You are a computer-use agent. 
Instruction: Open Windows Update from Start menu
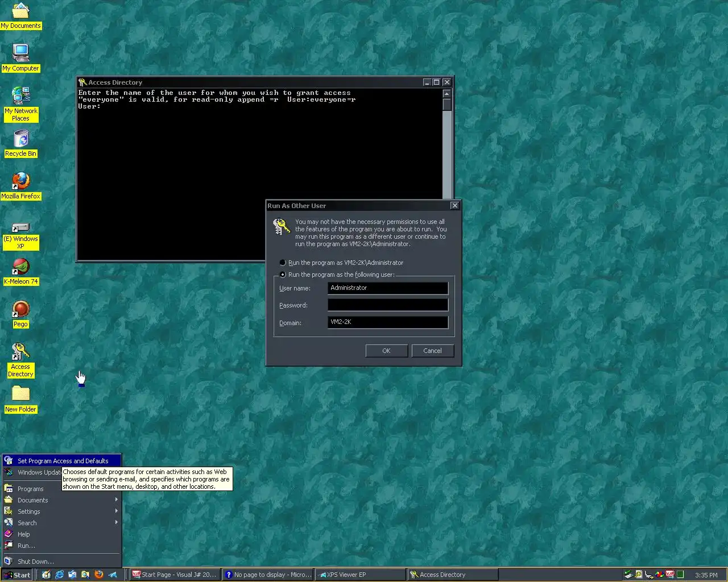coord(32,472)
